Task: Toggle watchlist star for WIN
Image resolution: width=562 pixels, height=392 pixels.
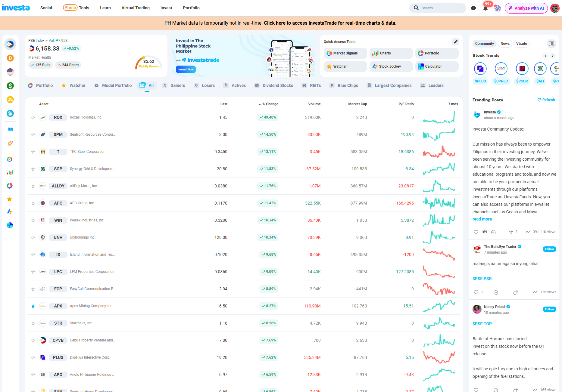Action: pos(33,221)
